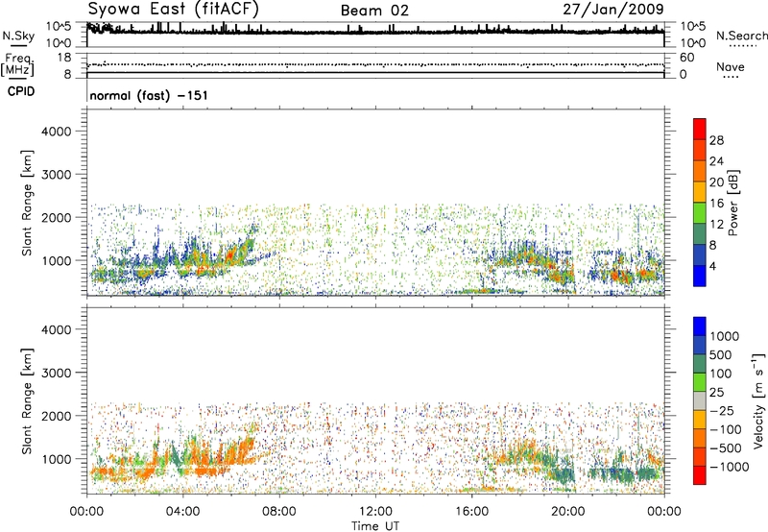Click the date '27/Jan/2009'
The image size is (768, 532).
coord(613,10)
